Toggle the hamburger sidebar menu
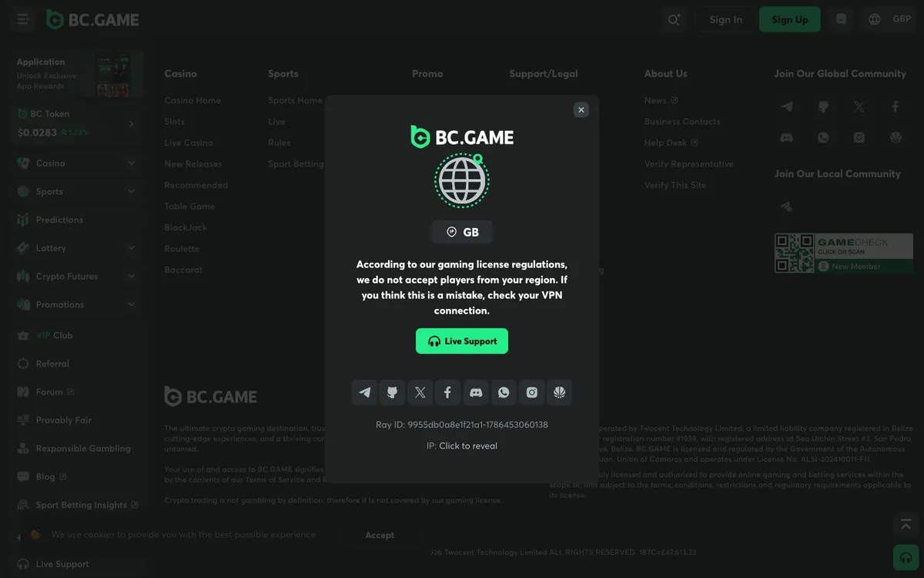 click(x=23, y=19)
